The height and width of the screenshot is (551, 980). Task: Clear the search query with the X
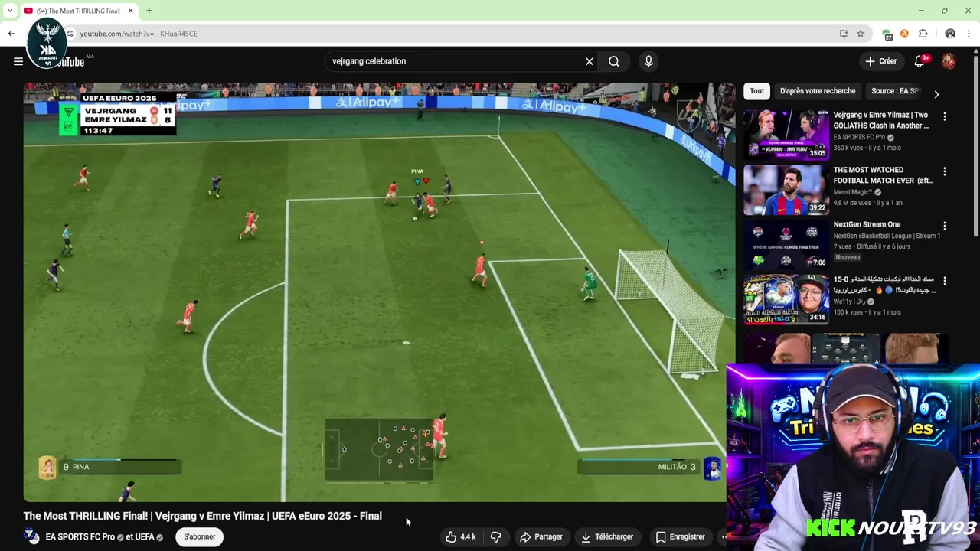click(590, 61)
